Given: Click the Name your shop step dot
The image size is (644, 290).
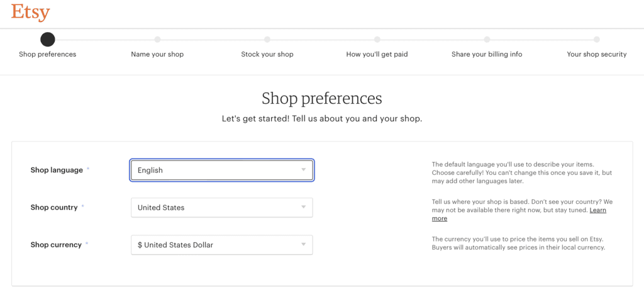Looking at the screenshot, I should tap(157, 40).
